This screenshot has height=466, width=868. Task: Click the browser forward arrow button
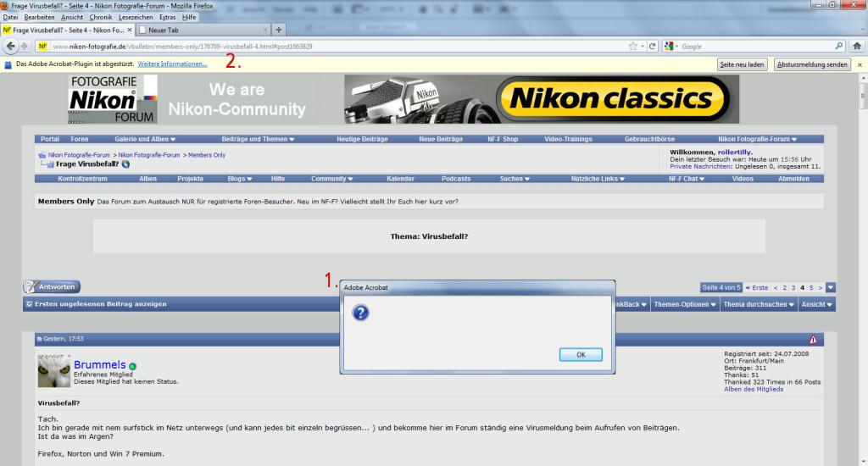[x=24, y=47]
